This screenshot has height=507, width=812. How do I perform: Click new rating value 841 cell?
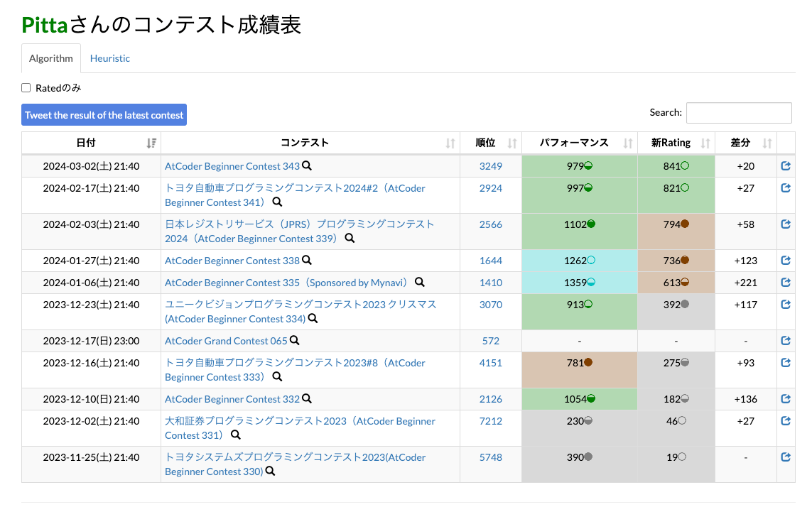tap(676, 166)
